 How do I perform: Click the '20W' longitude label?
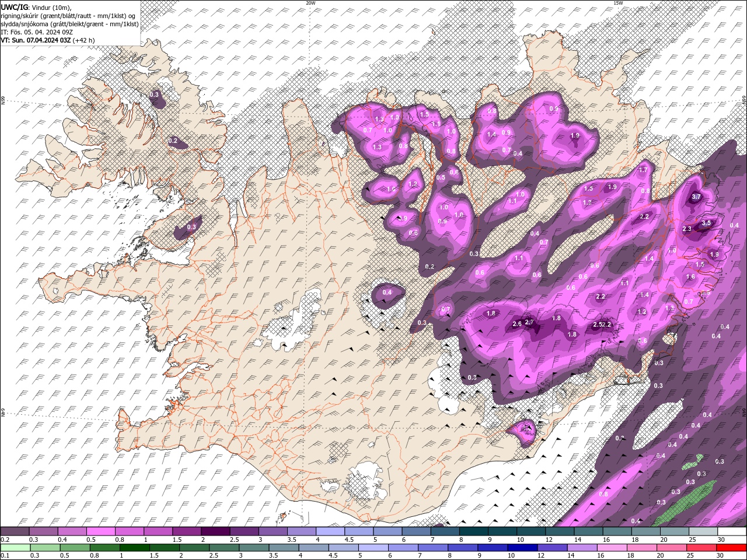pyautogui.click(x=310, y=3)
